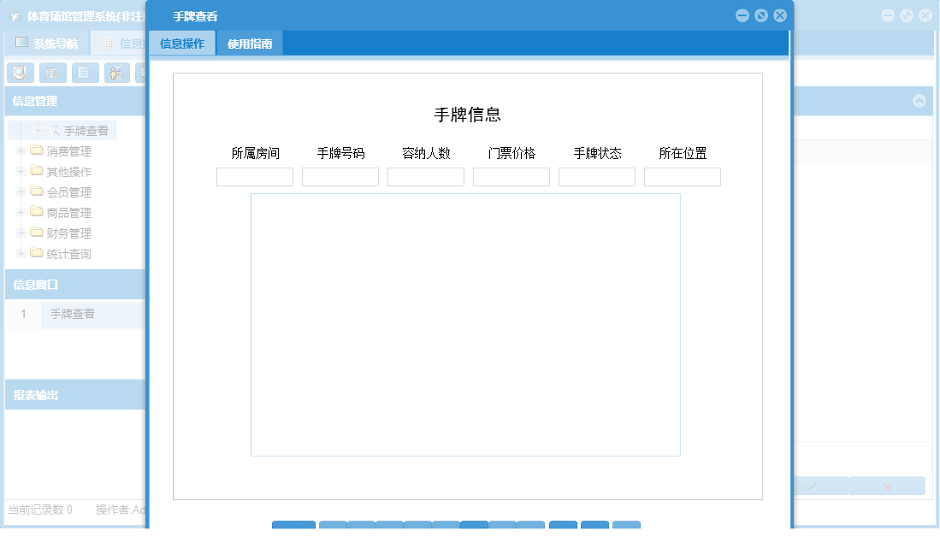Click the hand-tag icon beside 手牌查看
Image resolution: width=940 pixels, height=560 pixels.
(x=54, y=129)
